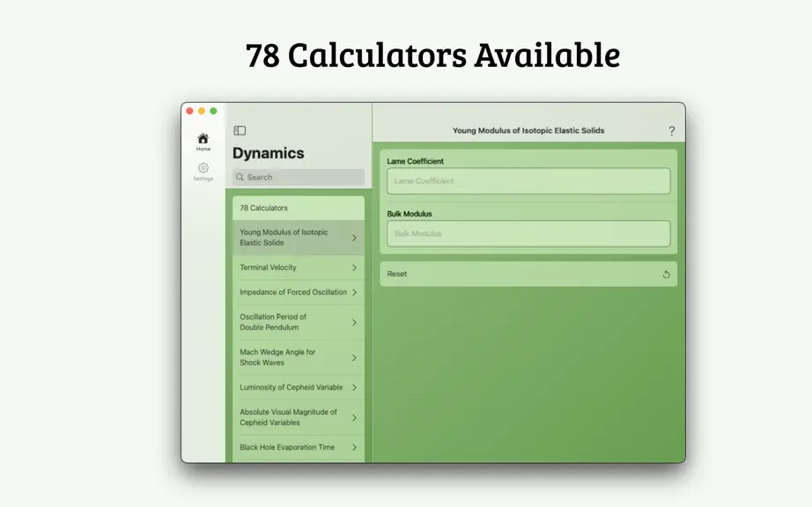The height and width of the screenshot is (507, 812).
Task: Click the magnifier icon in Search
Action: [x=240, y=177]
